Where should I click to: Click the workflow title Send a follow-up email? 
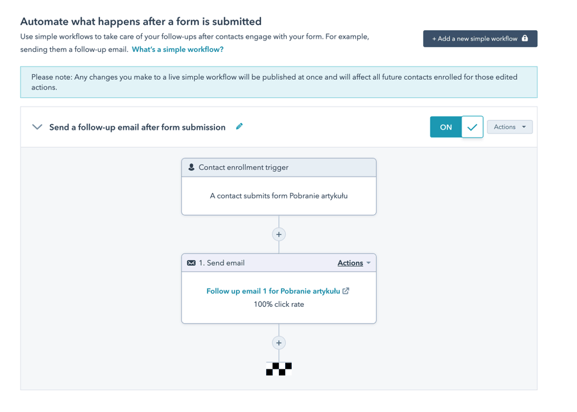[137, 127]
